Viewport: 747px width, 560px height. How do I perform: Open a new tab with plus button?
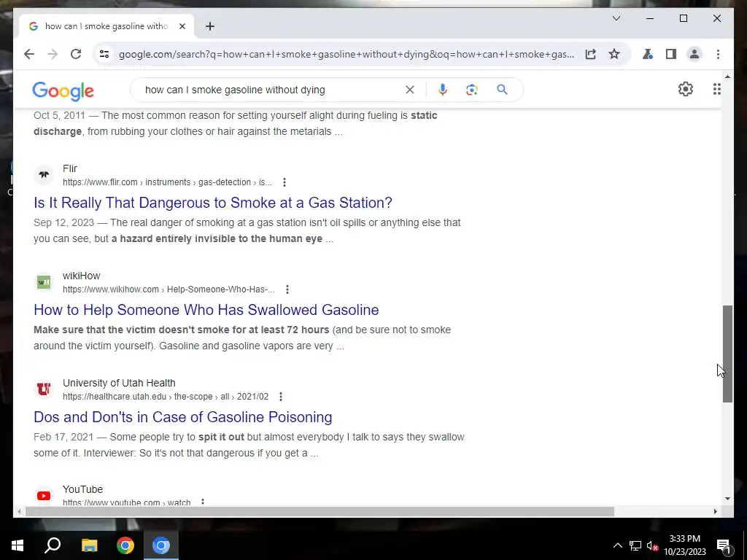click(210, 26)
